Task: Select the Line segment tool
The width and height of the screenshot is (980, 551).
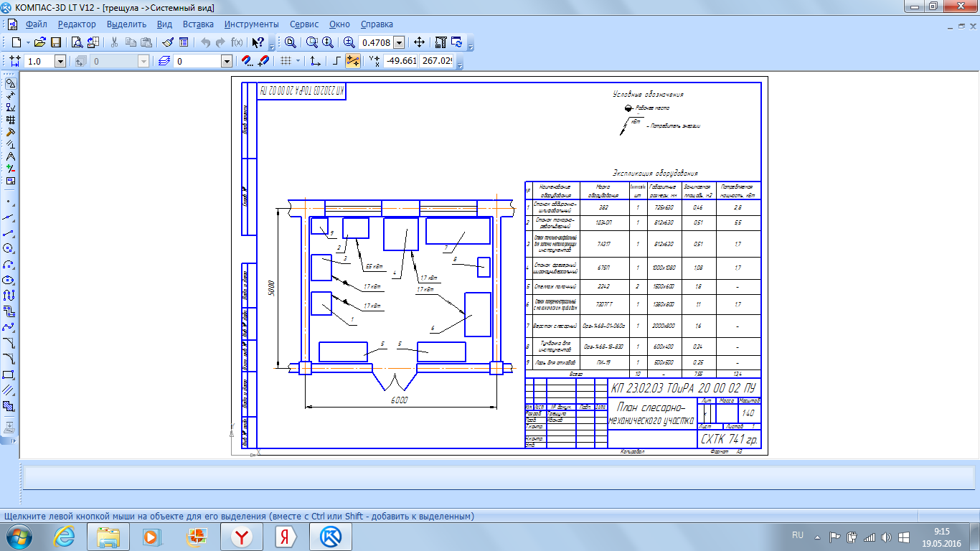Action: pyautogui.click(x=9, y=233)
